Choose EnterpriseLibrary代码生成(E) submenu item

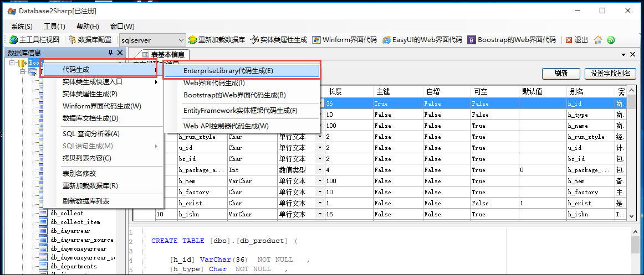(x=242, y=70)
